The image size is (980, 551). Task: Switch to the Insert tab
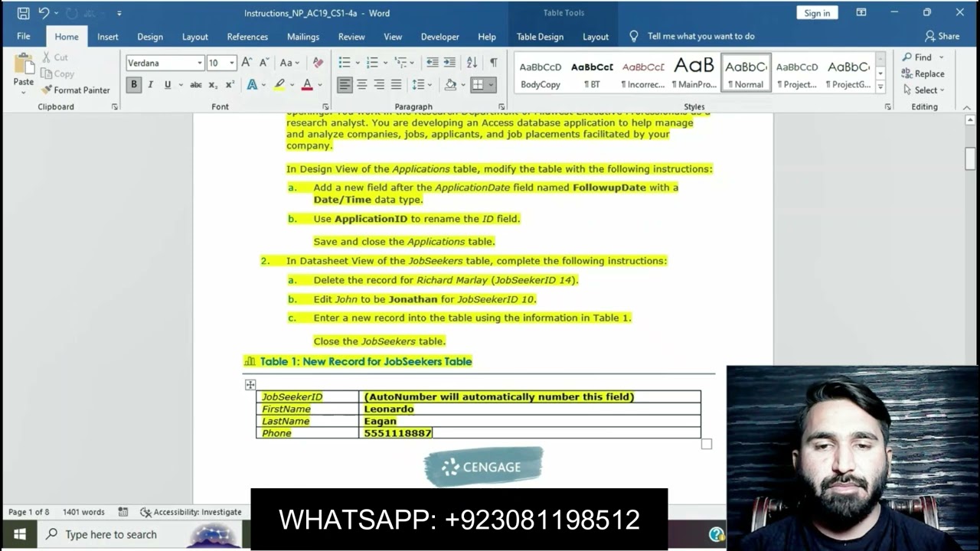point(108,37)
